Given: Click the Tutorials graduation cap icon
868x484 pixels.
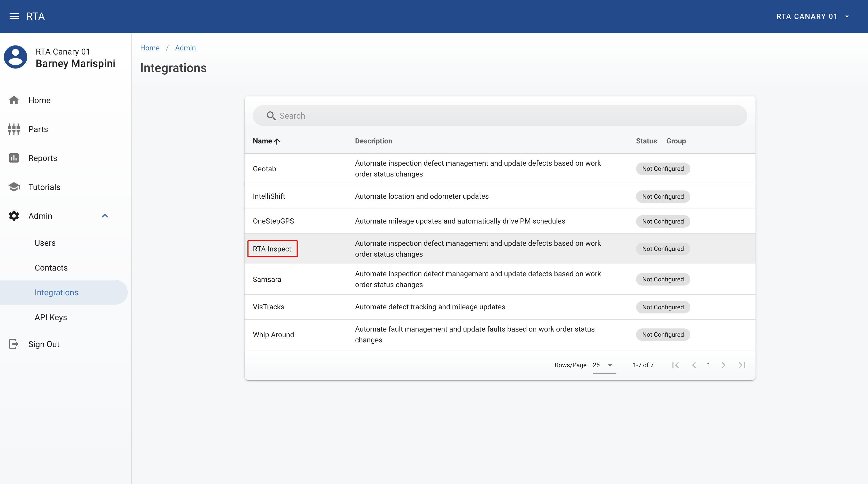Looking at the screenshot, I should [14, 187].
